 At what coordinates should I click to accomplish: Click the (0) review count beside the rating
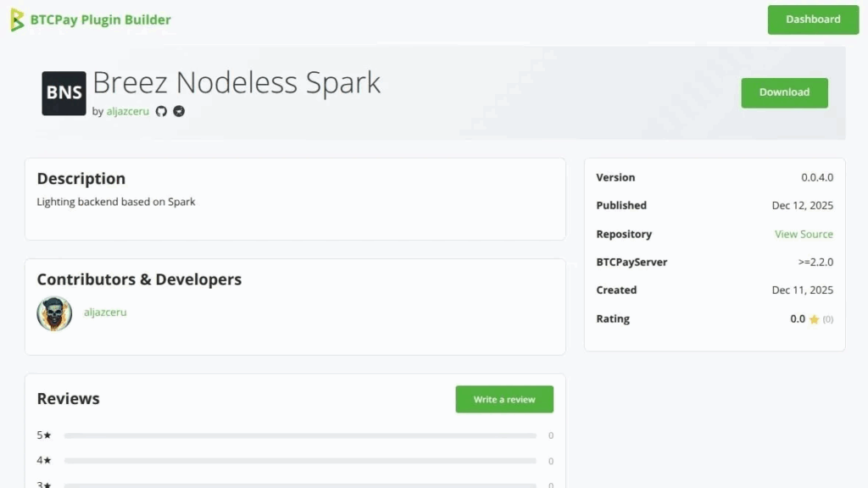pyautogui.click(x=826, y=319)
